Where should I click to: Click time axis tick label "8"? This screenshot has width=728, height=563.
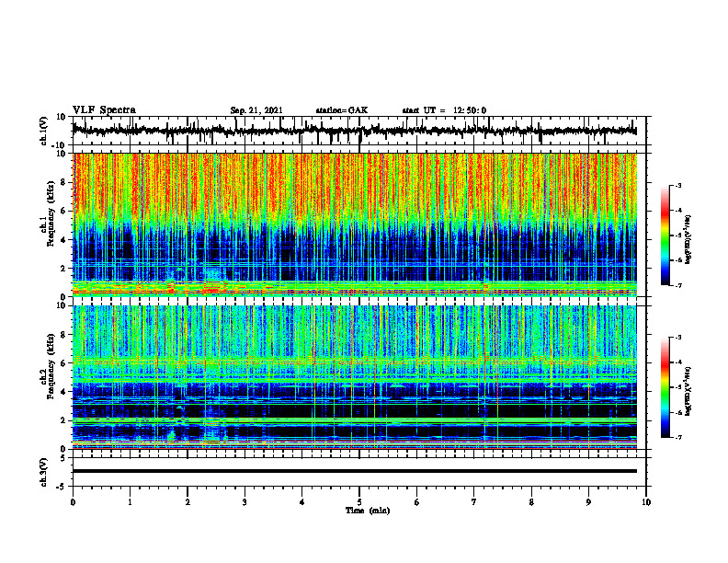tap(531, 502)
